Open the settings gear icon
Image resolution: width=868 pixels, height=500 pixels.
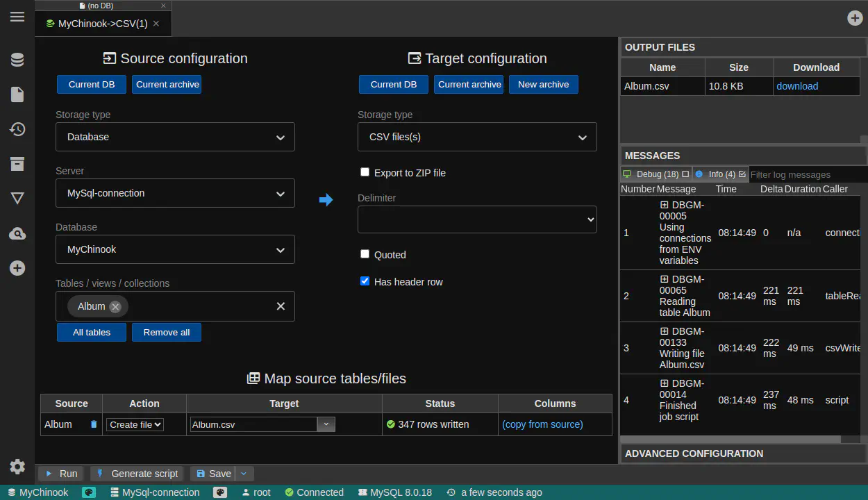click(x=17, y=467)
